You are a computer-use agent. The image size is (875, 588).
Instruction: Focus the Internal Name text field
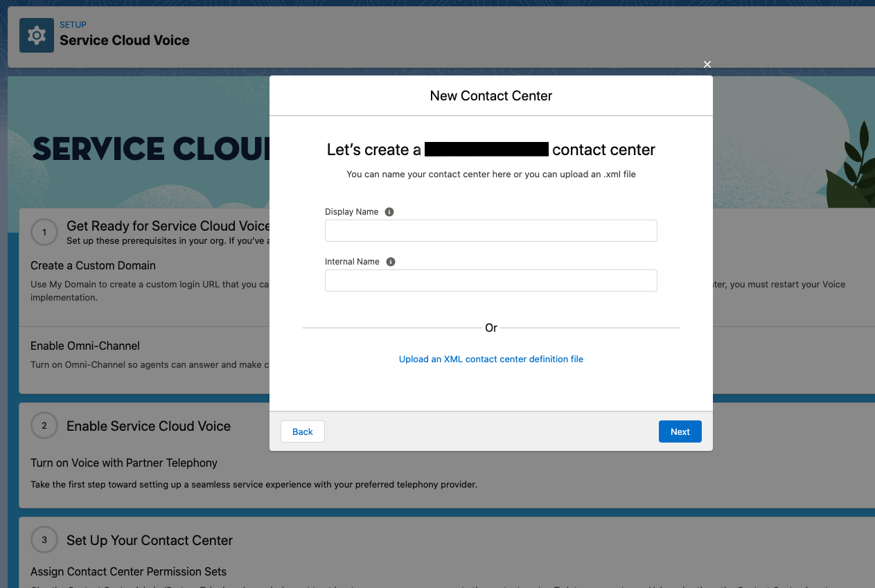pyautogui.click(x=490, y=280)
